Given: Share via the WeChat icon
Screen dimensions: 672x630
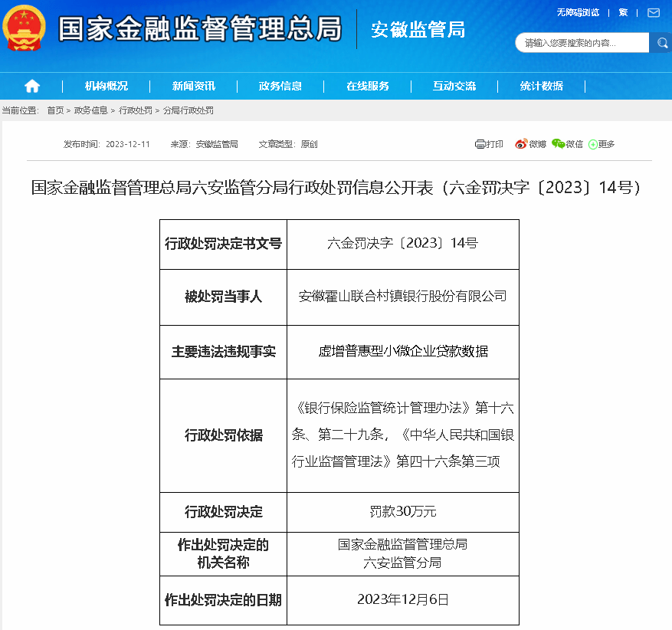Looking at the screenshot, I should [x=558, y=144].
